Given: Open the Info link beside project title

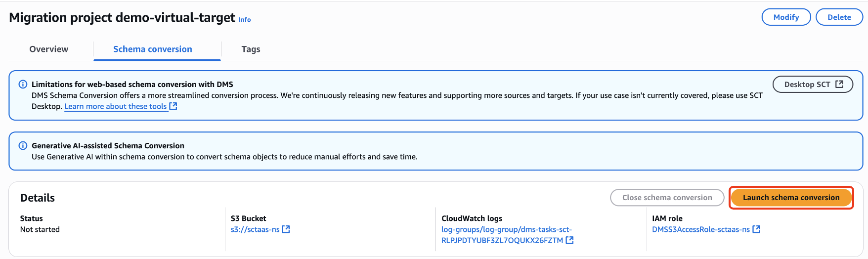Looking at the screenshot, I should 244,20.
